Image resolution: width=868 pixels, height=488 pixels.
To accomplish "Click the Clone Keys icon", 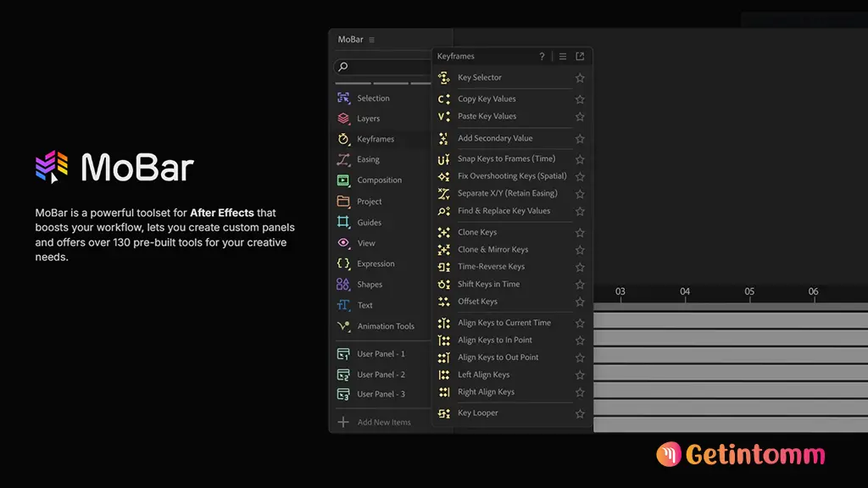I will click(x=444, y=232).
